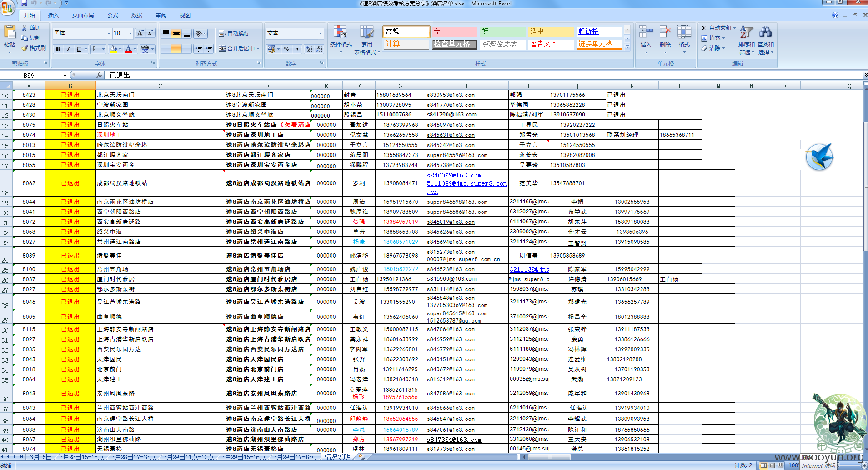Toggle middle vertical alignment
868x470 pixels.
[176, 34]
